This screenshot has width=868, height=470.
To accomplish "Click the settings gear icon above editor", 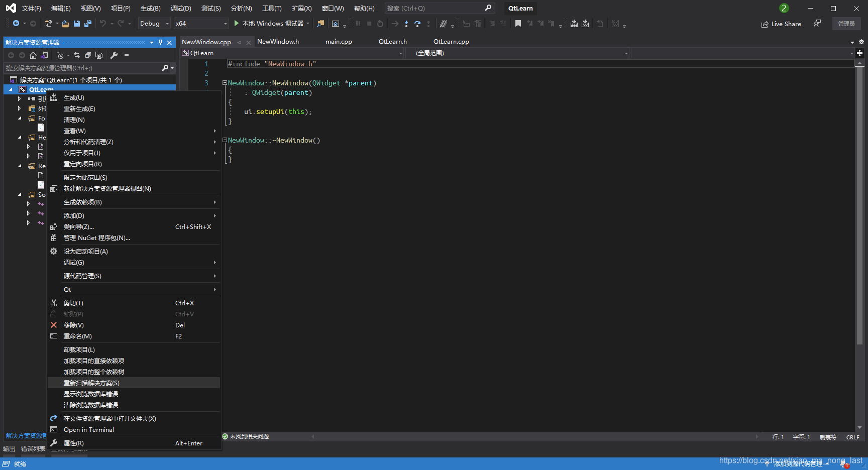I will point(861,42).
